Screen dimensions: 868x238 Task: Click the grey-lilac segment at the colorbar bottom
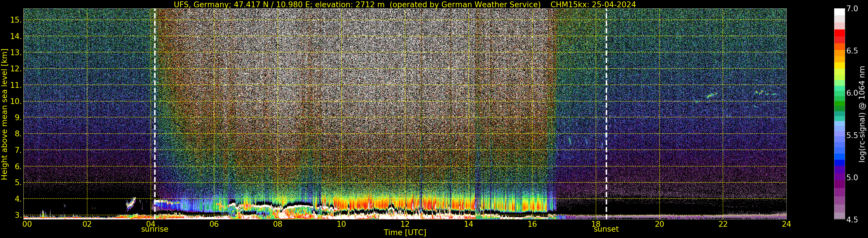[x=839, y=215]
